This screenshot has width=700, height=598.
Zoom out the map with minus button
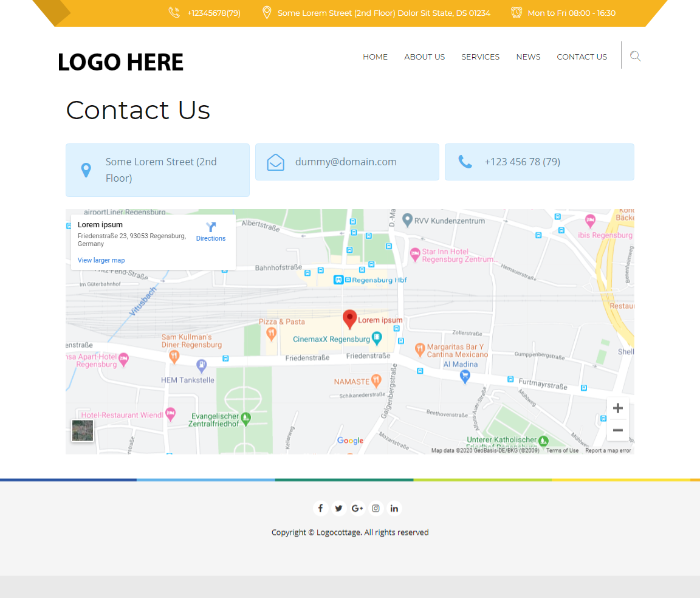click(x=618, y=430)
